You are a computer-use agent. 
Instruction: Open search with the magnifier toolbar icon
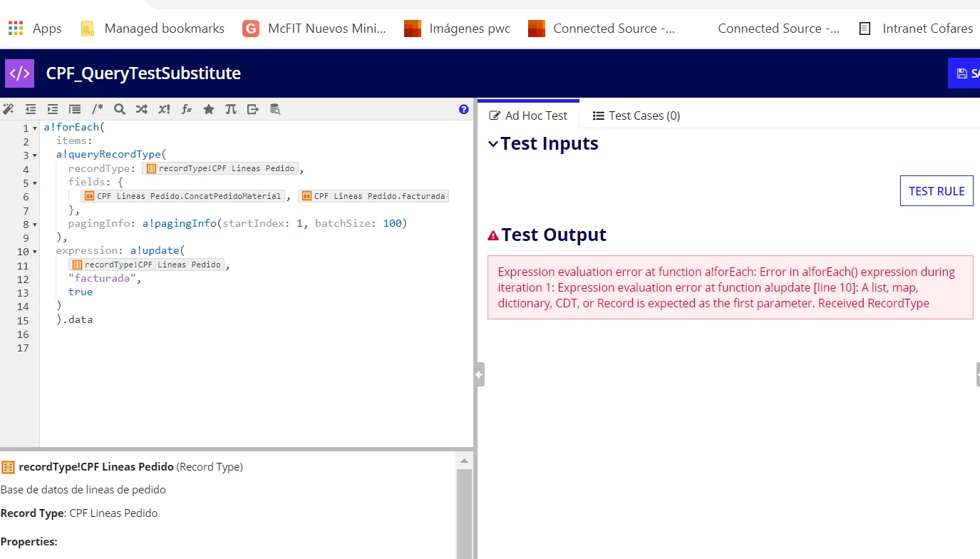pos(120,109)
